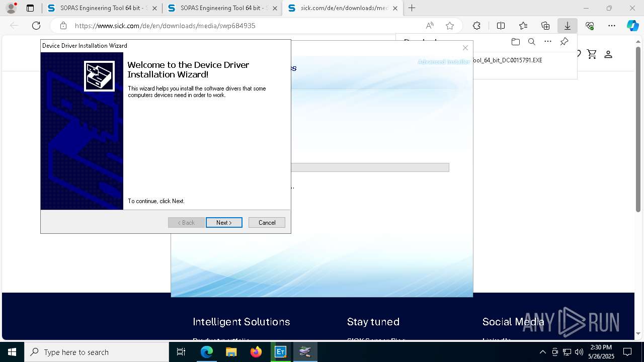644x362 pixels.
Task: Open the Windows Start menu
Action: coord(12,352)
